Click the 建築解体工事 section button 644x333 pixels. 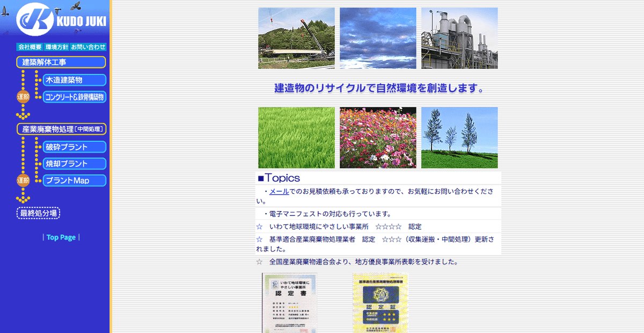tap(61, 62)
